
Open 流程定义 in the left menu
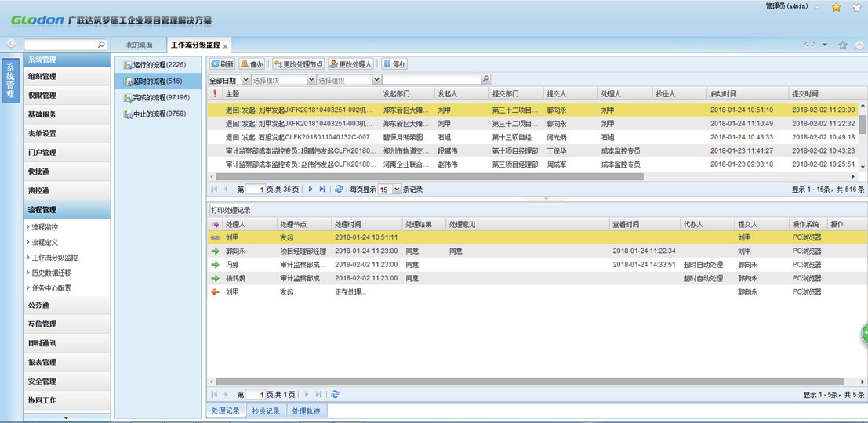click(45, 243)
